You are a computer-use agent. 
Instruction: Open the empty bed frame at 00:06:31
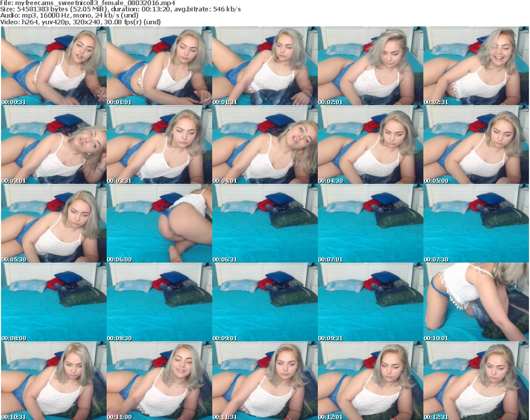point(264,224)
